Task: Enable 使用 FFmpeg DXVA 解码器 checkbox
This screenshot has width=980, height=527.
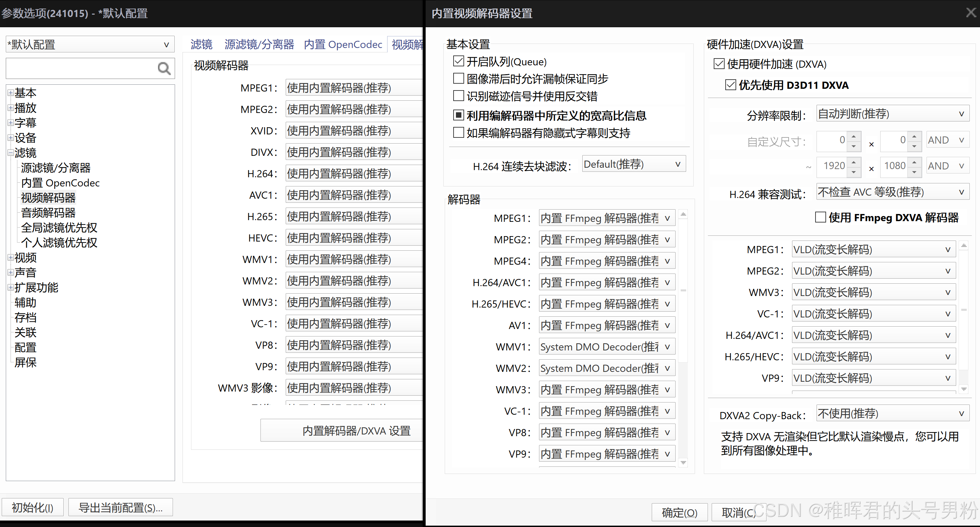Action: coord(820,217)
